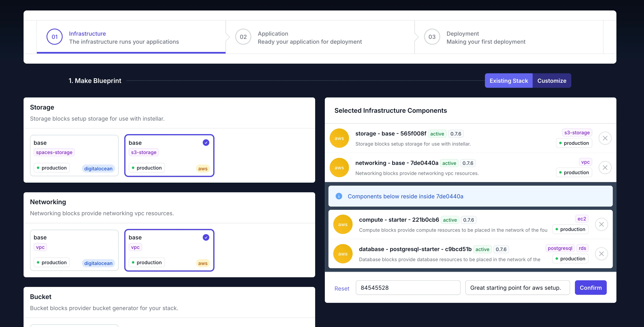Image resolution: width=644 pixels, height=327 pixels.
Task: Uncheck the selected s3-storage base card checkmark
Action: [206, 143]
